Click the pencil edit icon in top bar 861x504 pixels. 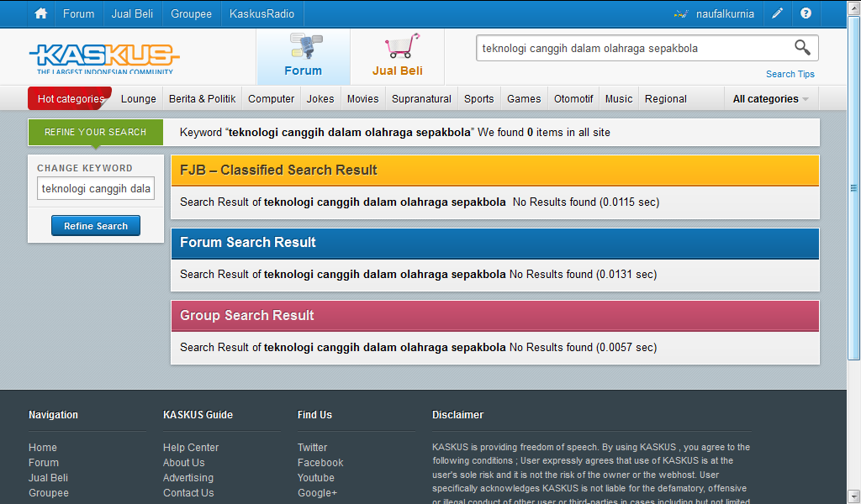[777, 13]
